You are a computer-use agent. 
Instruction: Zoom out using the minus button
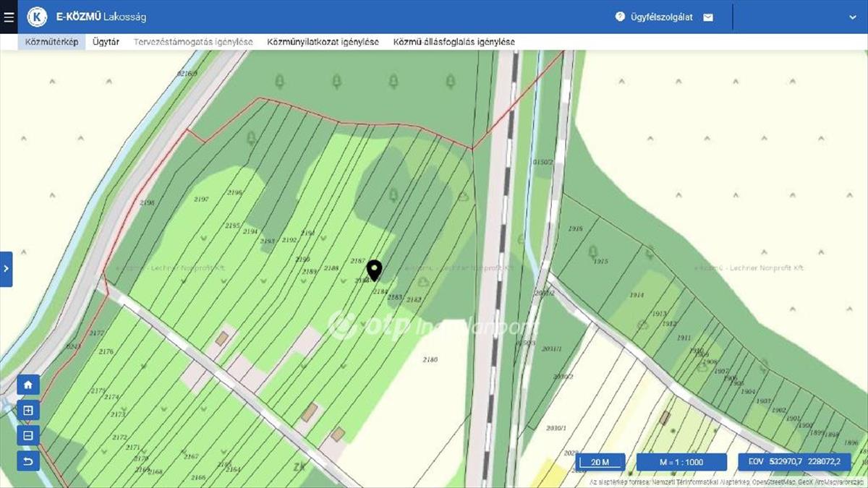pos(28,435)
